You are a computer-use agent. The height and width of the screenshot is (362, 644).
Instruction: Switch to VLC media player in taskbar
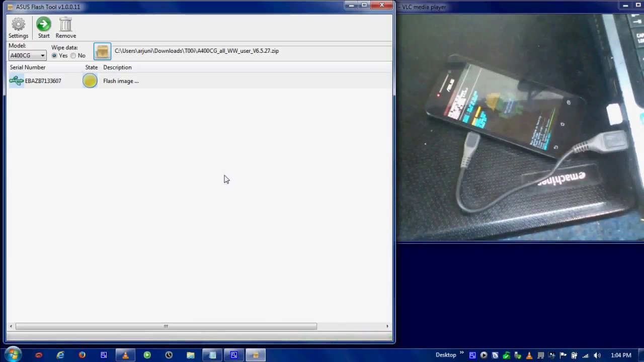pos(125,355)
